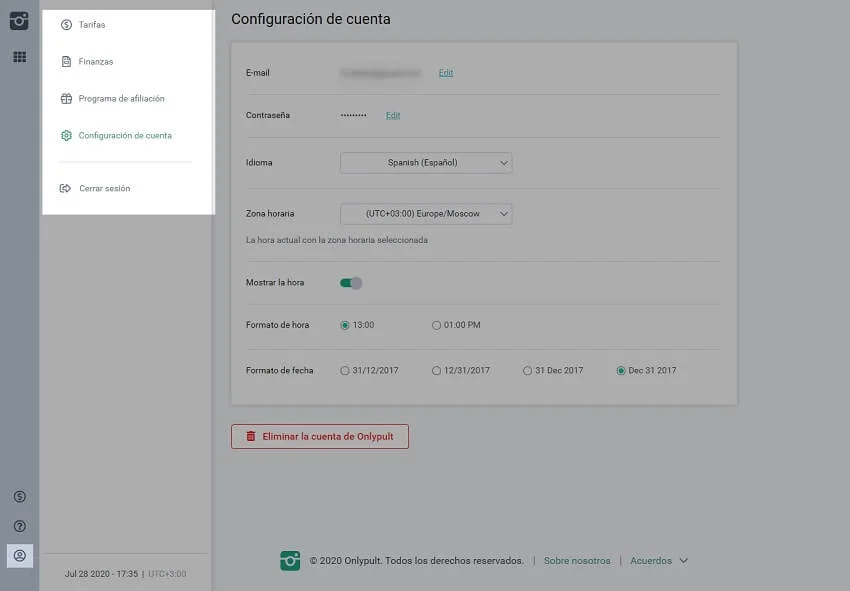The image size is (850, 591).
Task: Expand the Acuerdos footer menu
Action: pos(658,561)
